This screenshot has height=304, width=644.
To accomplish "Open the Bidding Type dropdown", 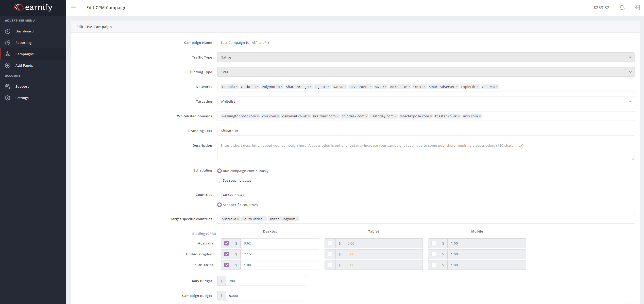I will tap(426, 72).
